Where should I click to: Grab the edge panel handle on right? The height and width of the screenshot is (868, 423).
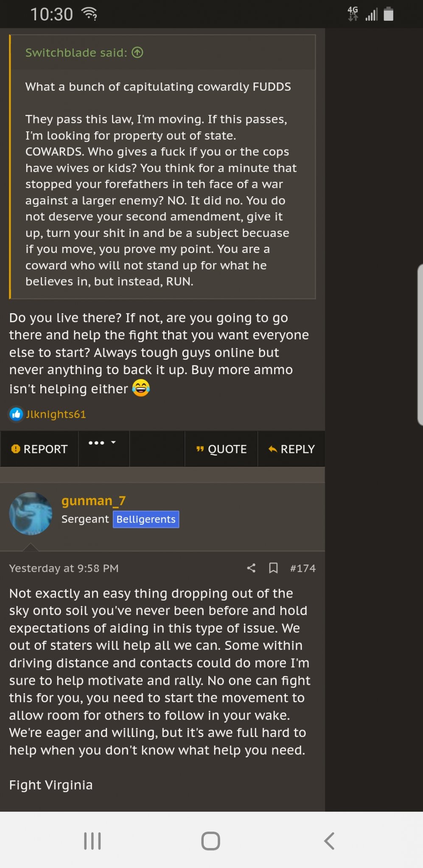420,344
